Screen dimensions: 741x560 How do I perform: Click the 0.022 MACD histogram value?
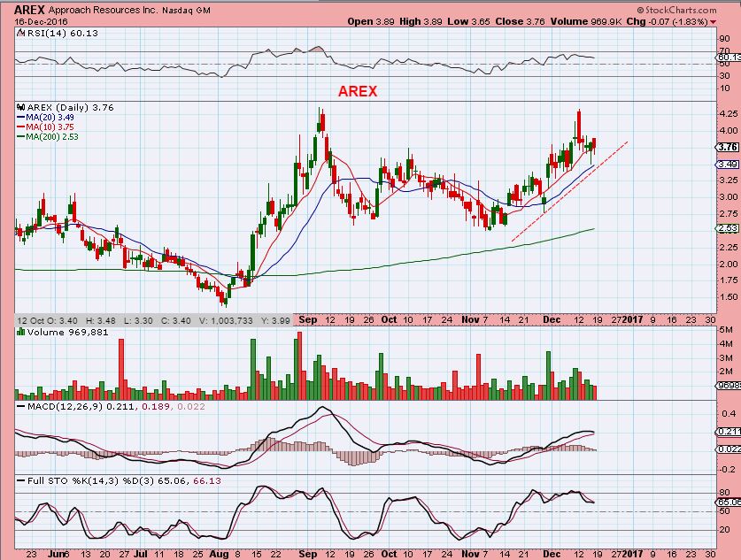coord(191,407)
